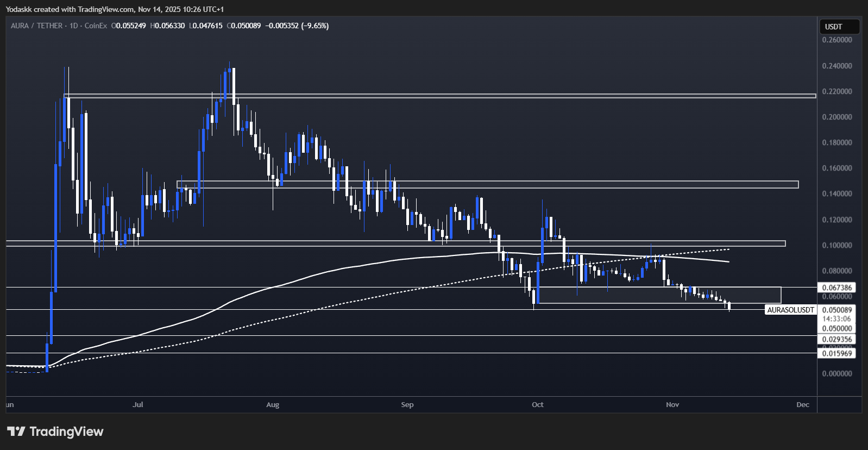Select the 0.015969 horizontal line label
The height and width of the screenshot is (450, 868).
(x=836, y=353)
